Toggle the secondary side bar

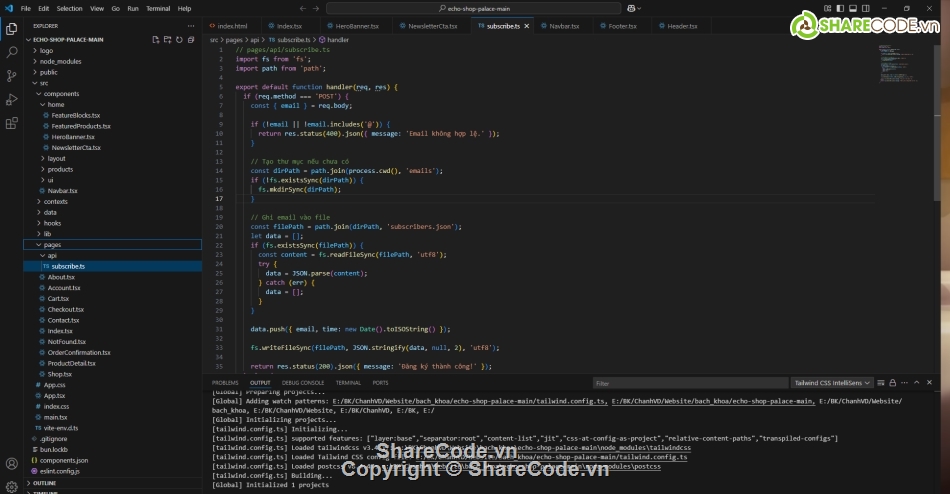point(866,8)
